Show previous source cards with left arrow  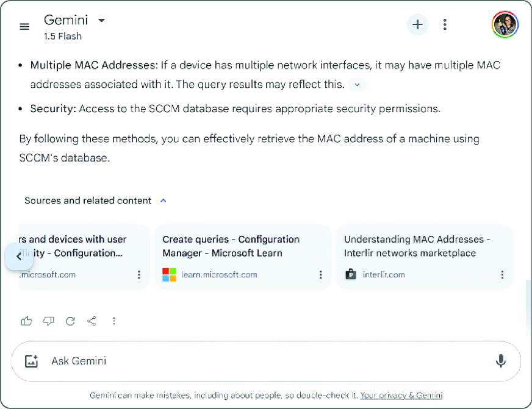point(19,257)
